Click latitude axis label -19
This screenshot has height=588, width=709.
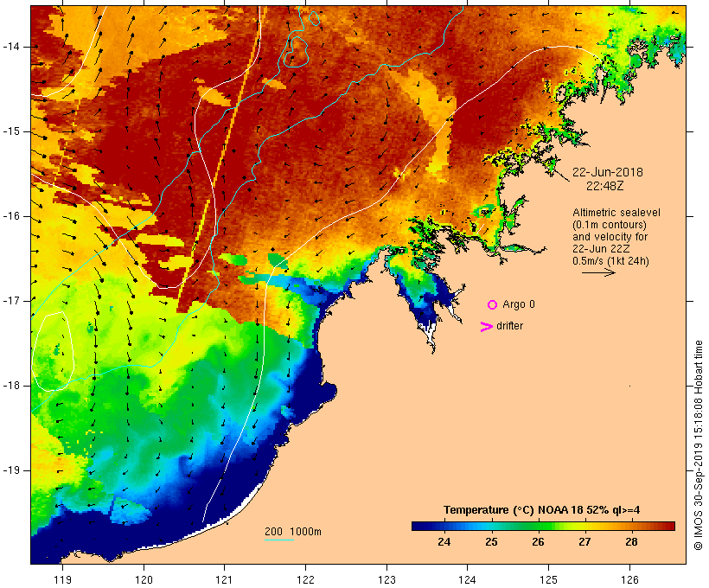(x=11, y=470)
